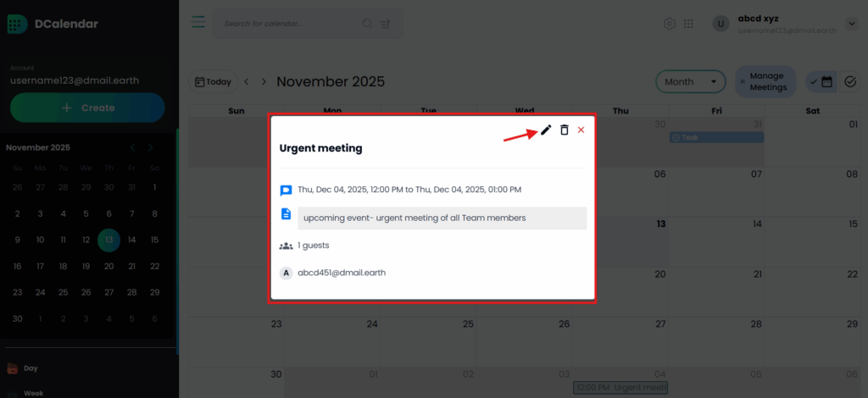Click the Create button
This screenshot has width=868, height=398.
tap(87, 108)
